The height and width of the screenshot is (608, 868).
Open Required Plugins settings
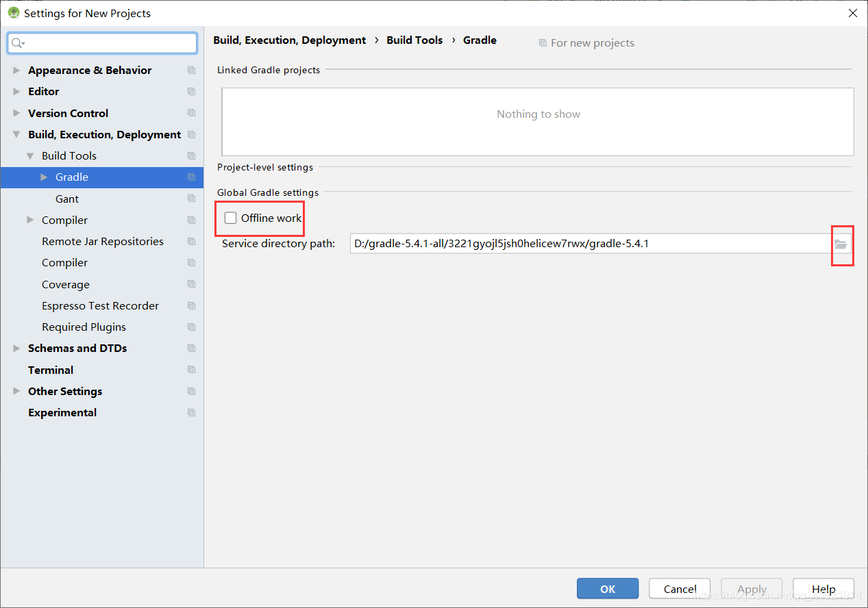[x=84, y=327]
